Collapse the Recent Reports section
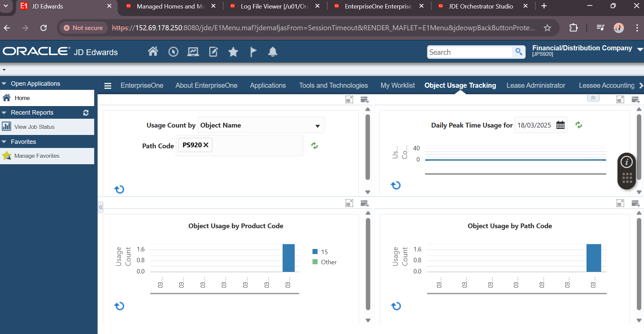The image size is (644, 334). click(4, 113)
